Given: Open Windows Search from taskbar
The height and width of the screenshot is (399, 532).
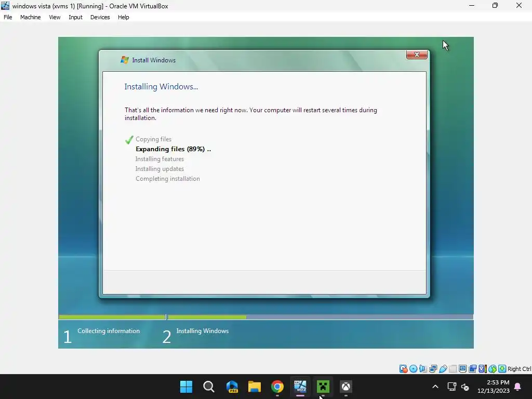Looking at the screenshot, I should [x=209, y=387].
